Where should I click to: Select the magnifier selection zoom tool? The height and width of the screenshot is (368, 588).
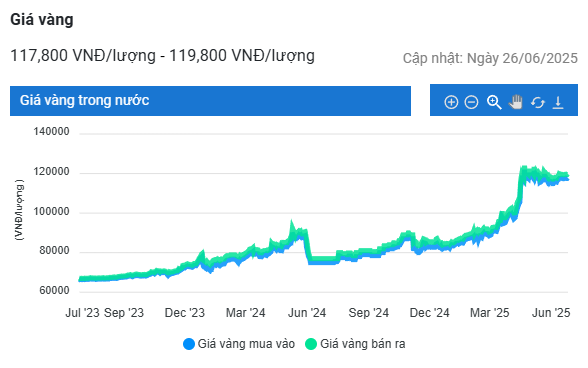[x=494, y=102]
